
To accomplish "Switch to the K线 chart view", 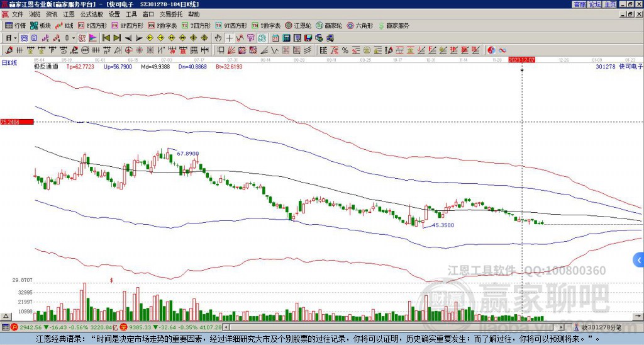I will [64, 25].
